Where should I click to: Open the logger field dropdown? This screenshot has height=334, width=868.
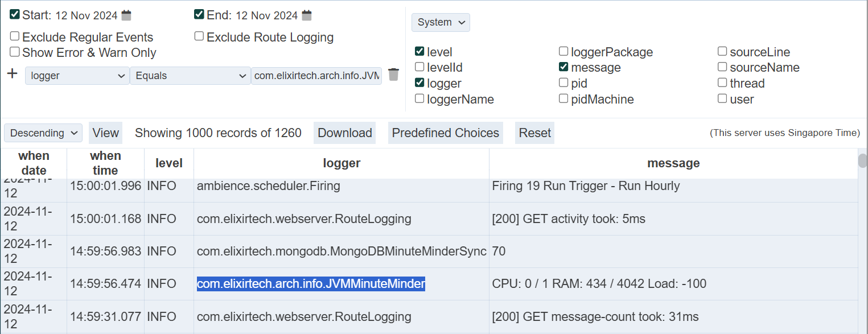(x=77, y=76)
